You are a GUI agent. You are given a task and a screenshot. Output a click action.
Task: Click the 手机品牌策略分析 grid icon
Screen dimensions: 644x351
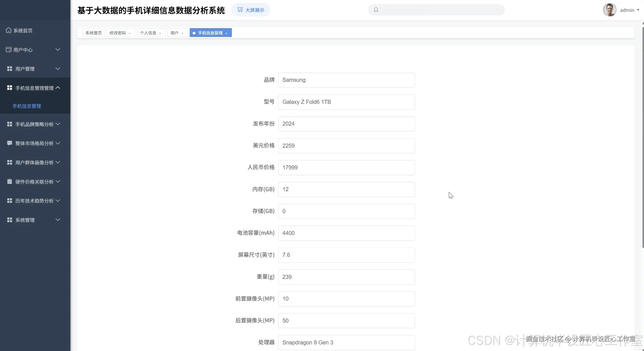(10, 124)
